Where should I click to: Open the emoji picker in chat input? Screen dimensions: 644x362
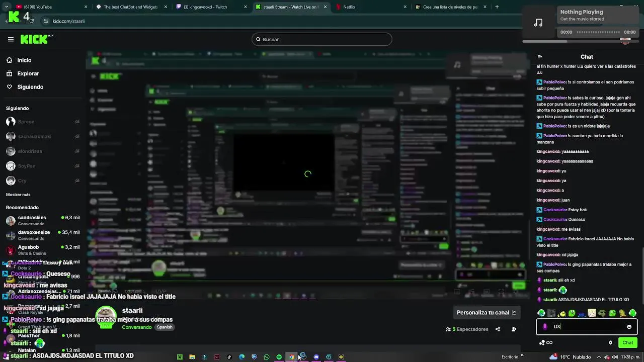[629, 327]
